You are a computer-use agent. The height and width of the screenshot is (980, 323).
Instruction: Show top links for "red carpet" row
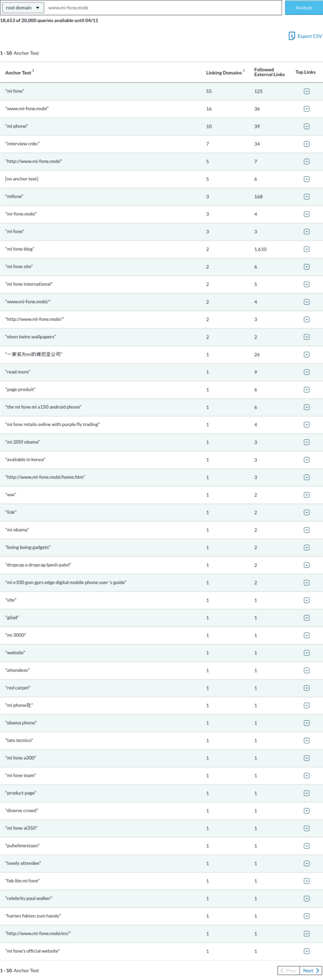[x=306, y=688]
